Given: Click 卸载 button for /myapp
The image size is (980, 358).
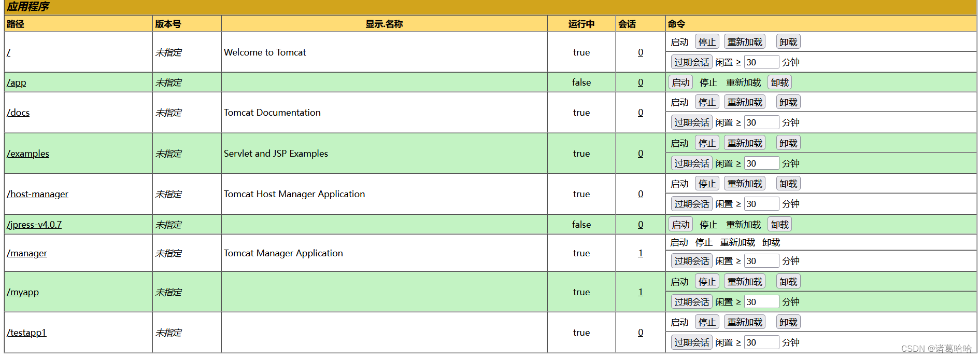Looking at the screenshot, I should click(x=788, y=282).
